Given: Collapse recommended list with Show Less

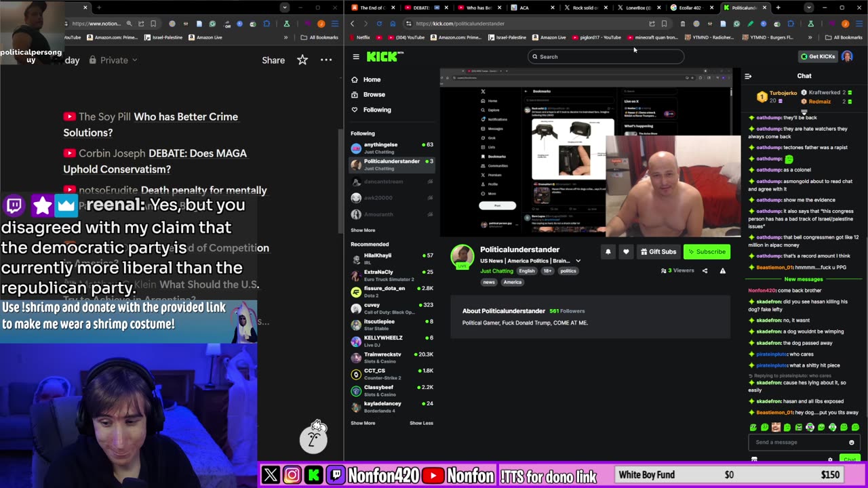Looking at the screenshot, I should (x=421, y=423).
